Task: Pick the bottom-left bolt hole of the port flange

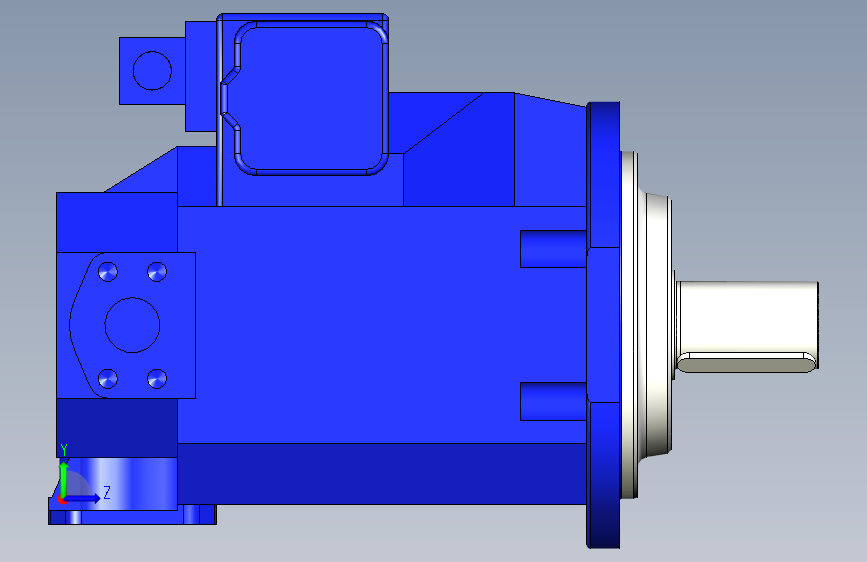Action: click(x=108, y=379)
